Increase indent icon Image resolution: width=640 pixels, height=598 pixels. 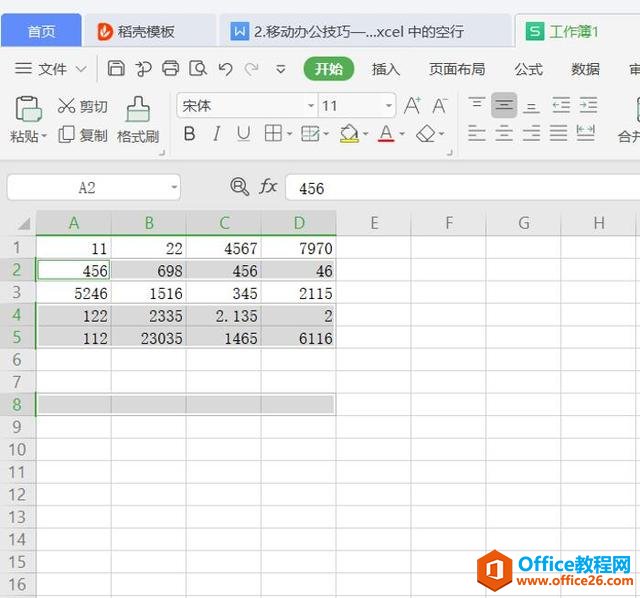[x=588, y=105]
